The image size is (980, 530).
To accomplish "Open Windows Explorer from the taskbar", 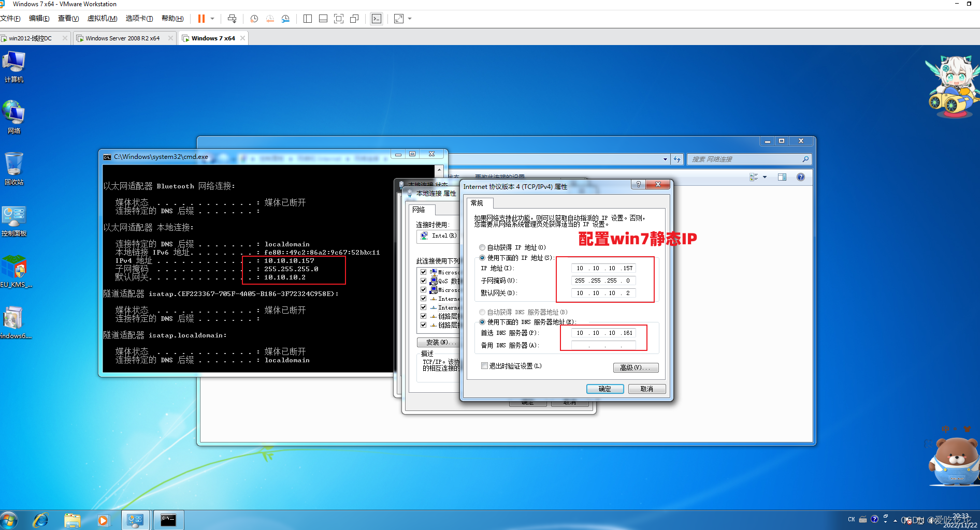I will point(73,520).
